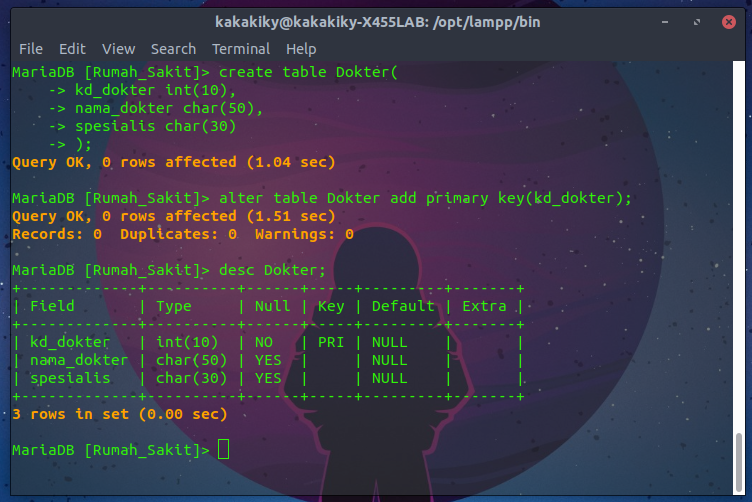Image resolution: width=752 pixels, height=502 pixels.
Task: Click the 'alter table Dokter add primary key' command
Action: click(x=425, y=198)
